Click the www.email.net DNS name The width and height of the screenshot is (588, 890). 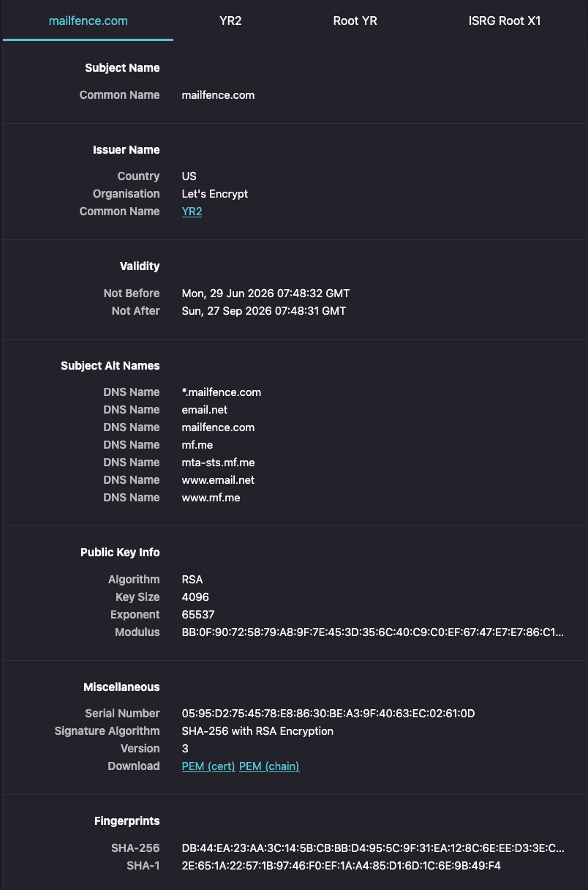click(218, 480)
